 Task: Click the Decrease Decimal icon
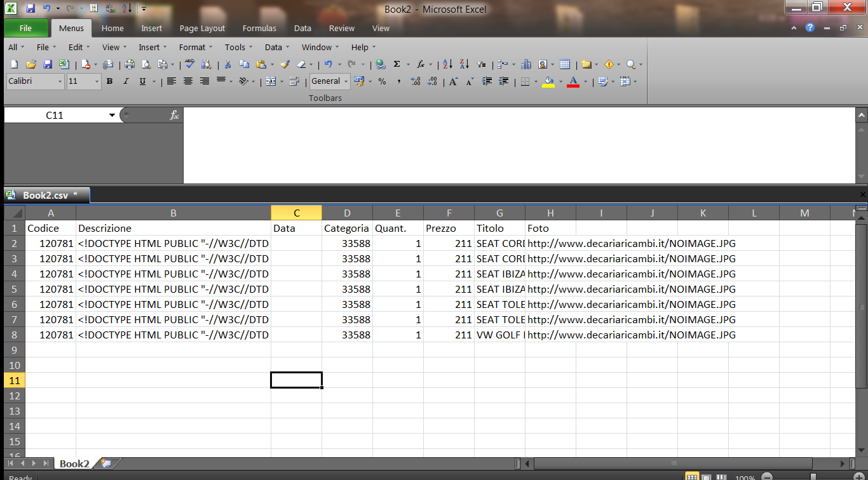[x=432, y=81]
